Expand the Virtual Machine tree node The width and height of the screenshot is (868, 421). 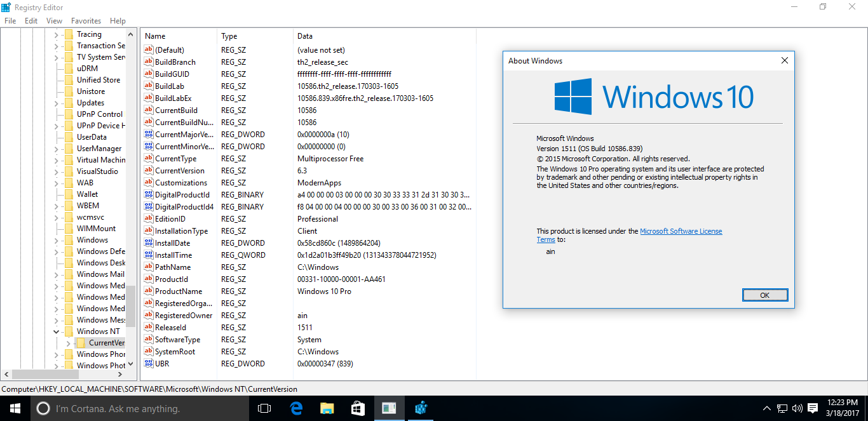click(56, 160)
